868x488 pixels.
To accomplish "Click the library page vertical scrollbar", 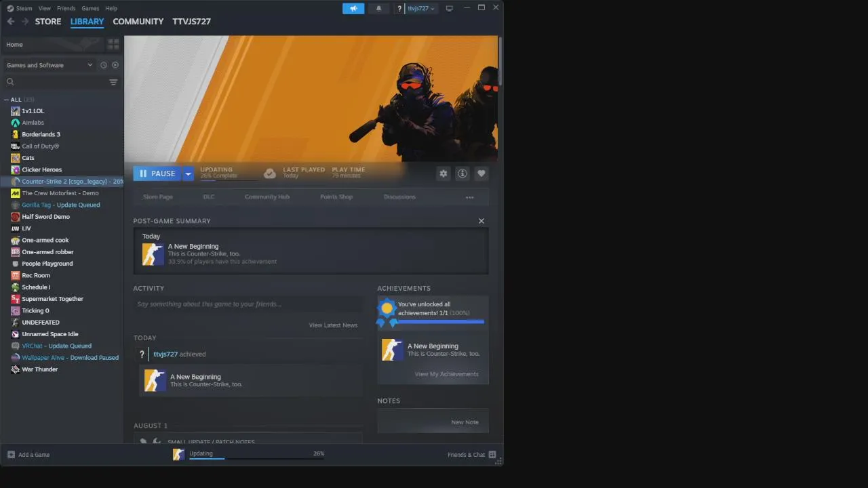I will click(x=500, y=61).
